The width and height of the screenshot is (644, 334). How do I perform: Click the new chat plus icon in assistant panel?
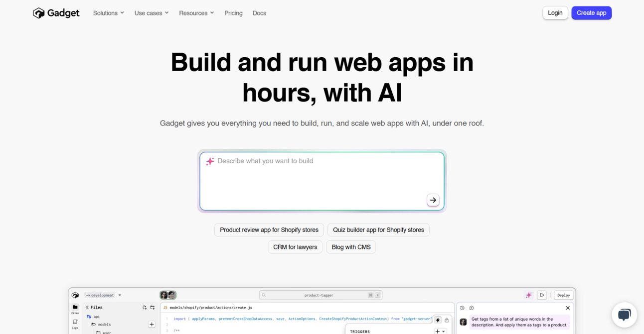click(472, 308)
